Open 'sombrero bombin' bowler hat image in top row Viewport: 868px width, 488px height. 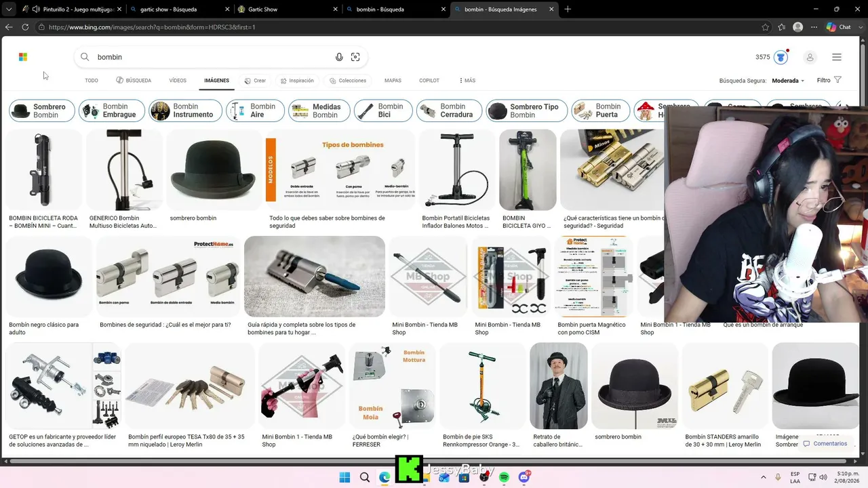pos(214,169)
